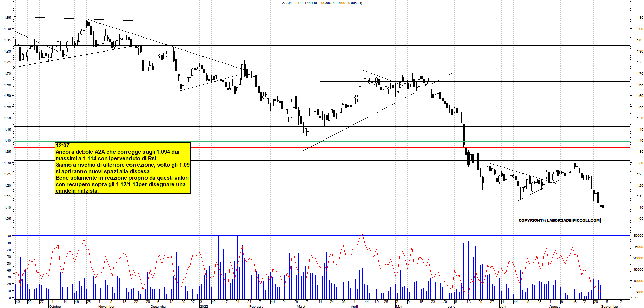Screen dimensions: 644x308
Task: Click 1.05 on the right-hand price scale
Action: (640, 218)
